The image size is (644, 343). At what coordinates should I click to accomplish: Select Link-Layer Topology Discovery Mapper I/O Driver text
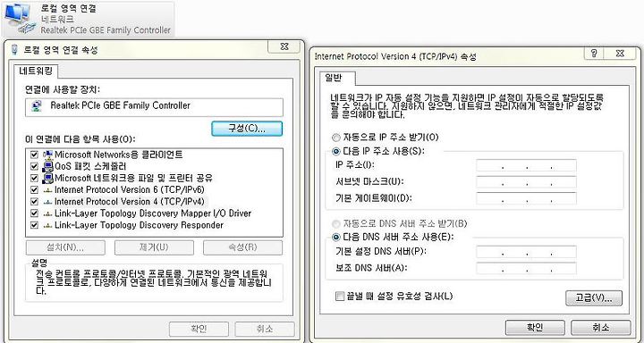[x=153, y=213]
